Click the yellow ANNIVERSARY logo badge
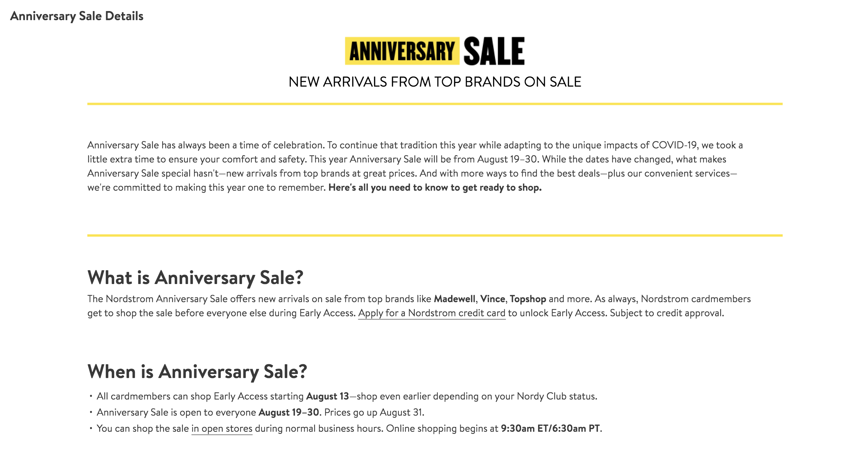 point(402,51)
